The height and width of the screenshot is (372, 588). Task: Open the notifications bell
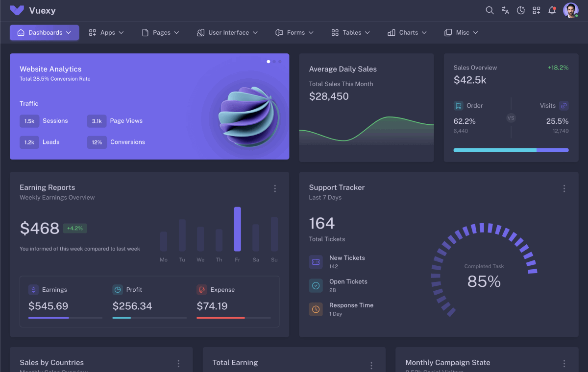[552, 10]
